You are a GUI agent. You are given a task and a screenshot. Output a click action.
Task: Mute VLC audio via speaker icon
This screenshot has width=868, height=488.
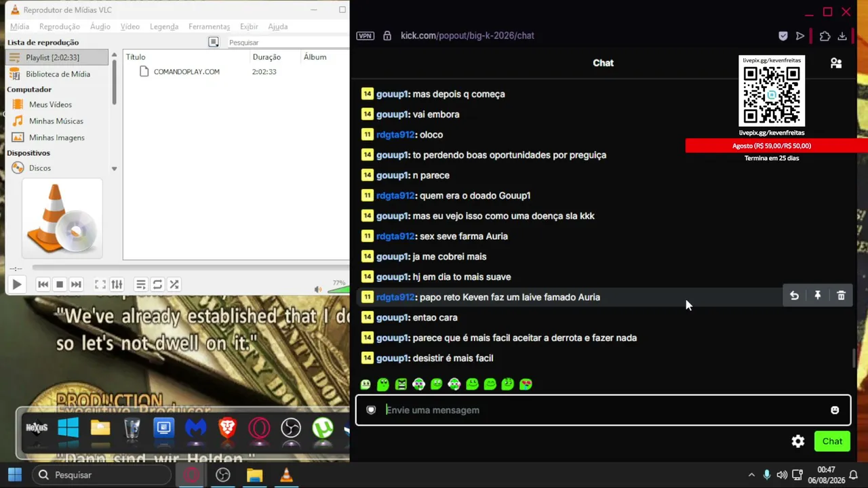pyautogui.click(x=318, y=289)
